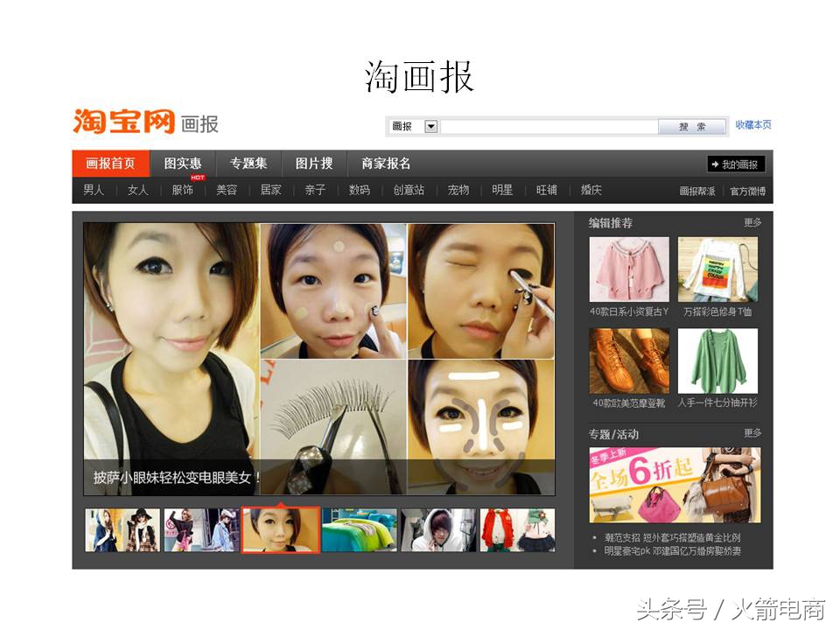Select the 明星 category

click(x=502, y=190)
